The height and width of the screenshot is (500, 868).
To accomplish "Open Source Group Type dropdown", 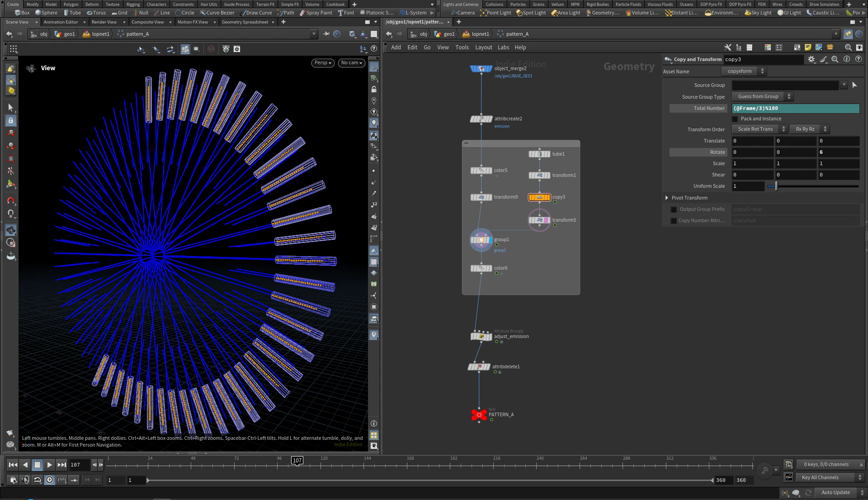I will [762, 96].
